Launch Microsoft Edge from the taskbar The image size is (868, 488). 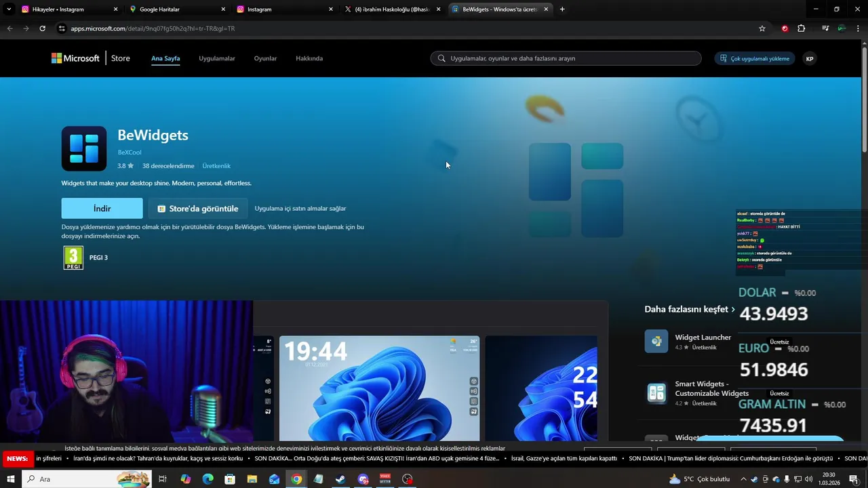tap(208, 479)
